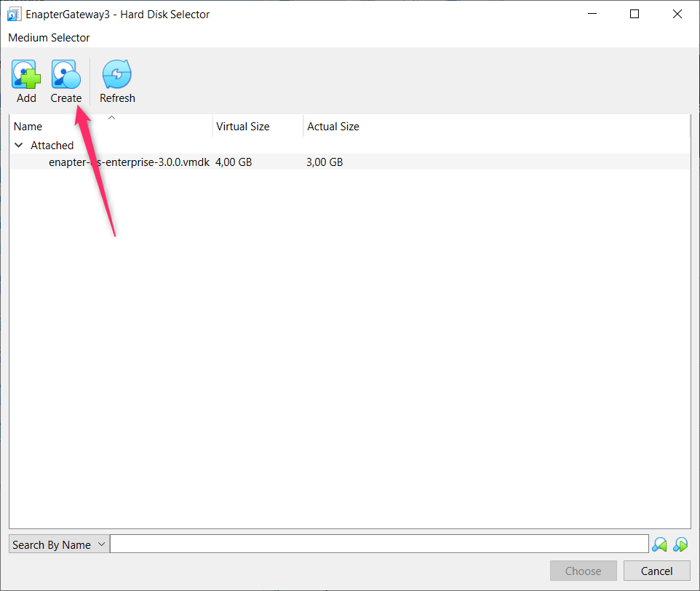The height and width of the screenshot is (591, 700).
Task: Click the Cancel button
Action: click(656, 571)
